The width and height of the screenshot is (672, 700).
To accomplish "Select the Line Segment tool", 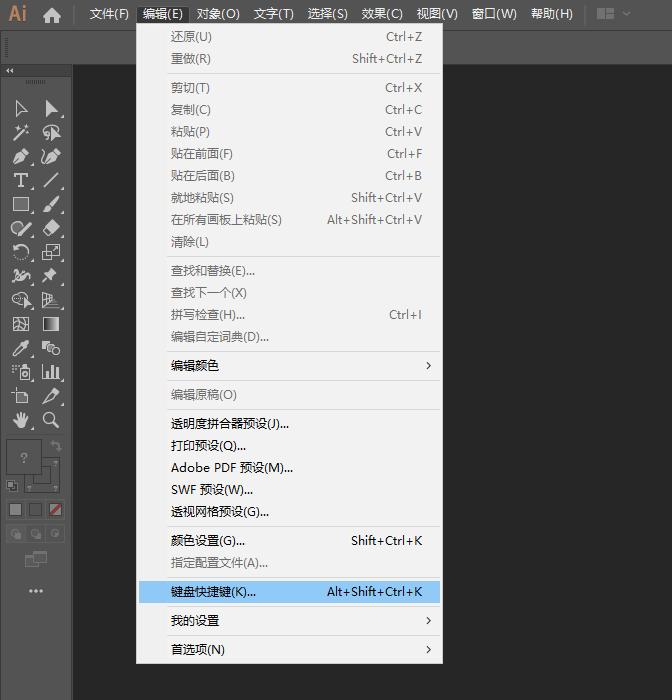I will point(51,180).
